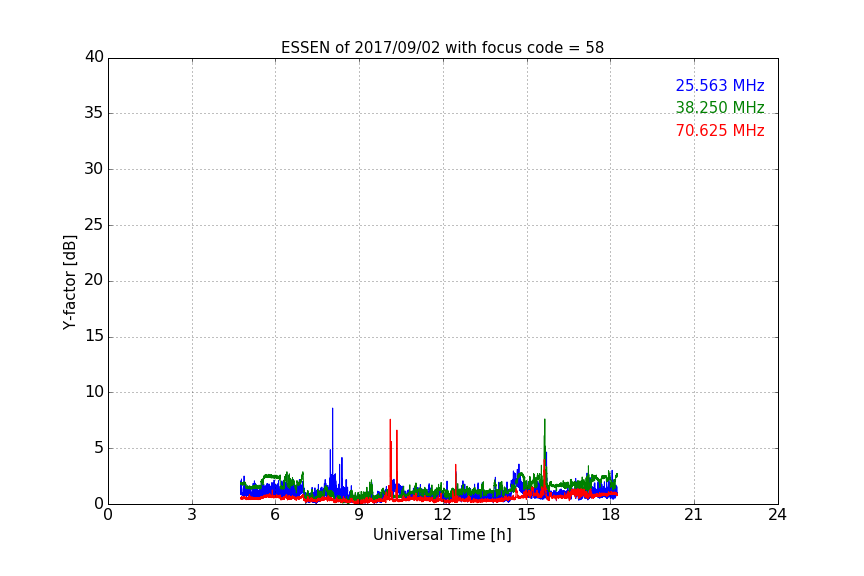Click the green spike peak after 15 h

pyautogui.click(x=544, y=441)
